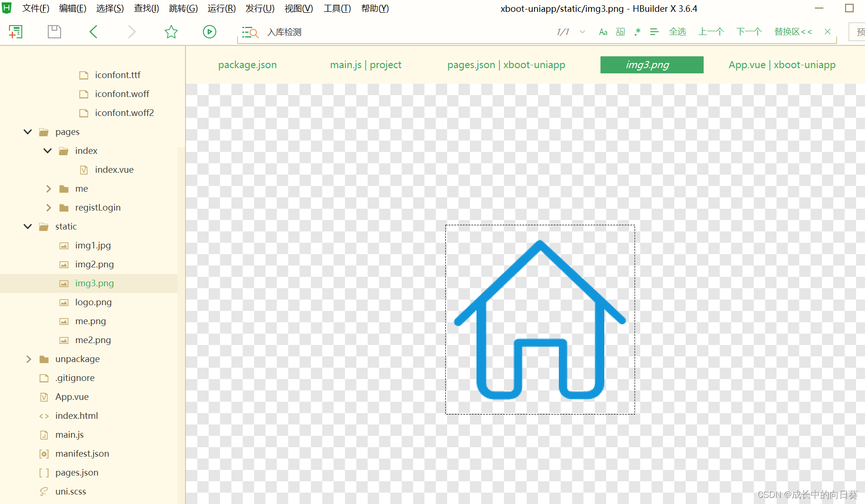Image resolution: width=865 pixels, height=504 pixels.
Task: Select img3.png in static folder
Action: click(x=94, y=283)
